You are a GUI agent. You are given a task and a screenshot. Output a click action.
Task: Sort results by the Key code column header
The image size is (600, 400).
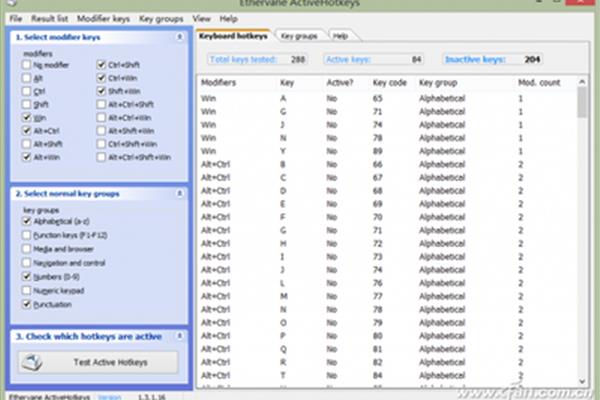[x=393, y=83]
